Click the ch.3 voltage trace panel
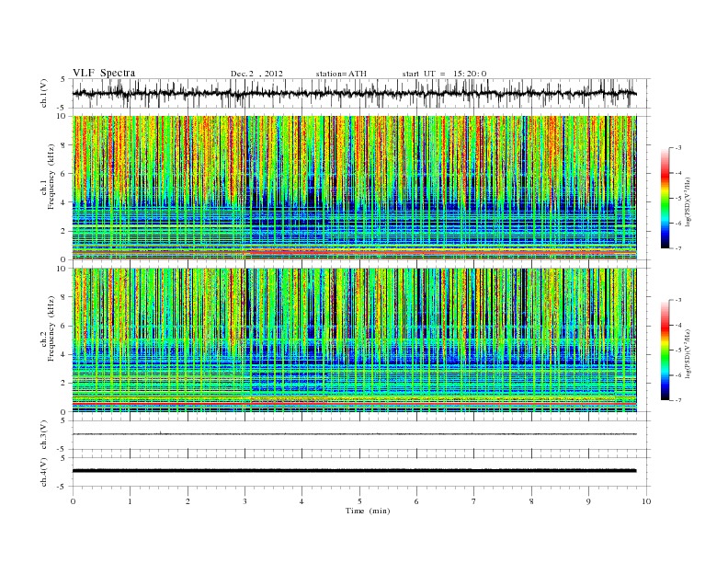 (x=360, y=435)
